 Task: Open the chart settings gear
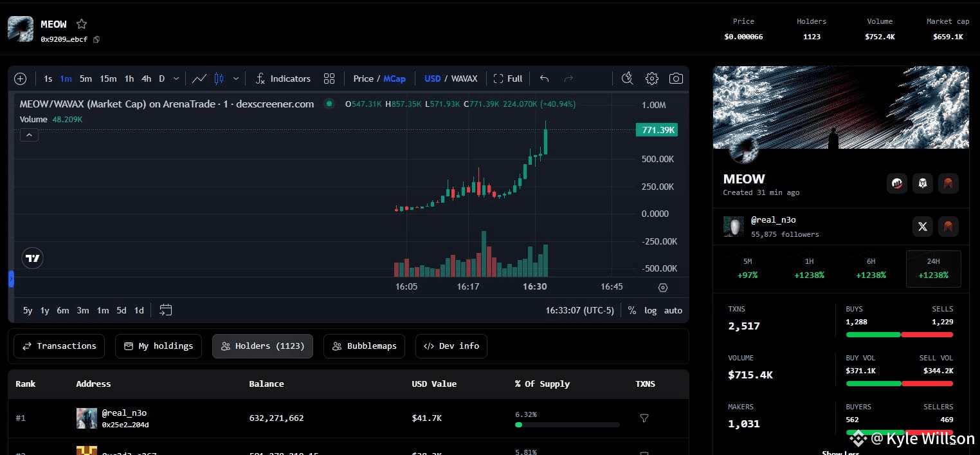tap(652, 79)
